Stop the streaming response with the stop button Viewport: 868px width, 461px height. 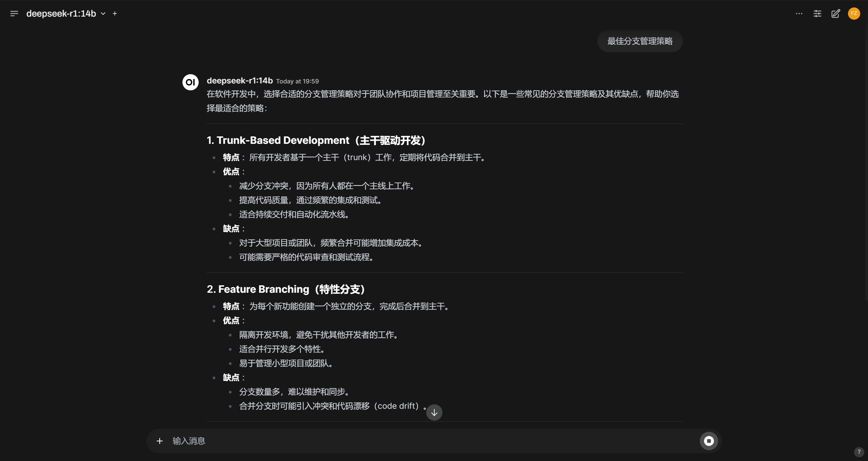tap(709, 441)
